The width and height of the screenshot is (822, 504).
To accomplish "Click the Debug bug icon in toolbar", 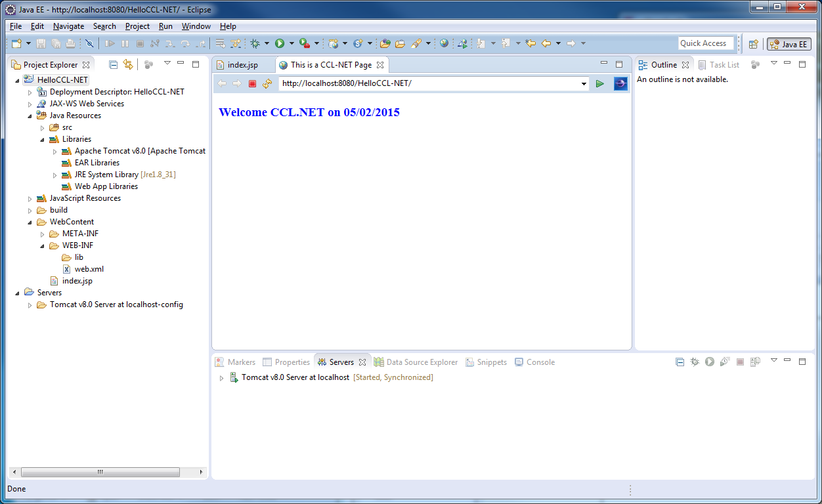I will pos(255,43).
